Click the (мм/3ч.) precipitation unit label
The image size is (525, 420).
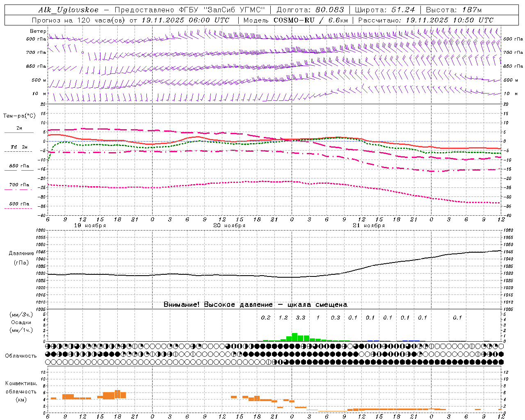[21, 315]
